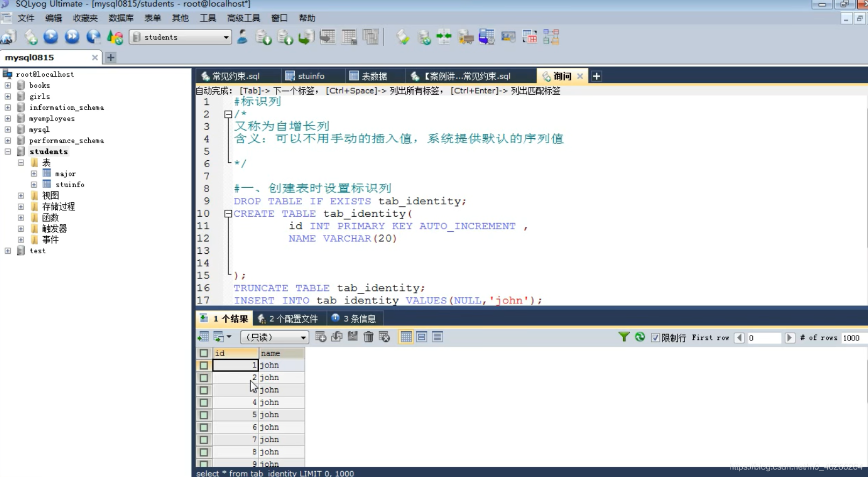Click the new query editor icon

pos(31,37)
